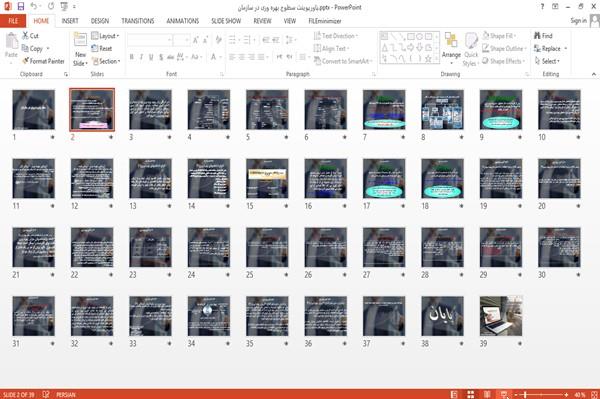Open the font name combo box
Screen dimensions: 600x399
tap(149, 40)
